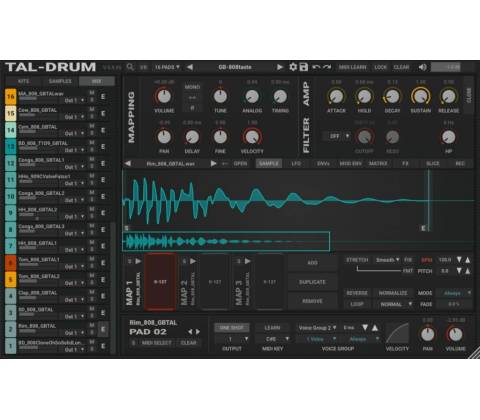This screenshot has height=420, width=480.
Task: Toggle the MONO button in Mapping
Action: pos(192,87)
